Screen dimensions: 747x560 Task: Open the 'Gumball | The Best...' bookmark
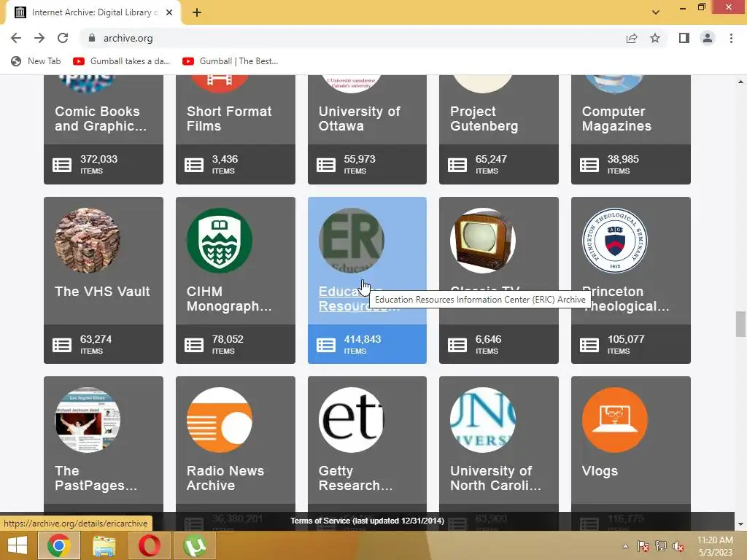tap(231, 61)
